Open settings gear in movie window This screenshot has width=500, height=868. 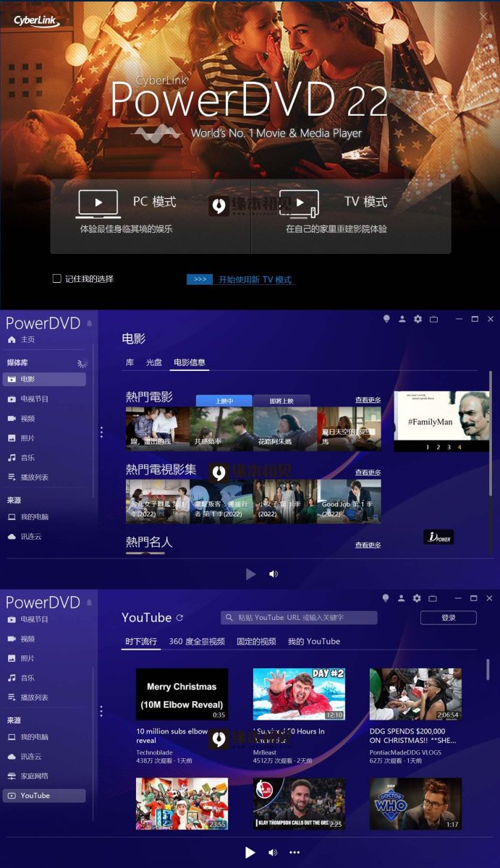click(x=418, y=319)
